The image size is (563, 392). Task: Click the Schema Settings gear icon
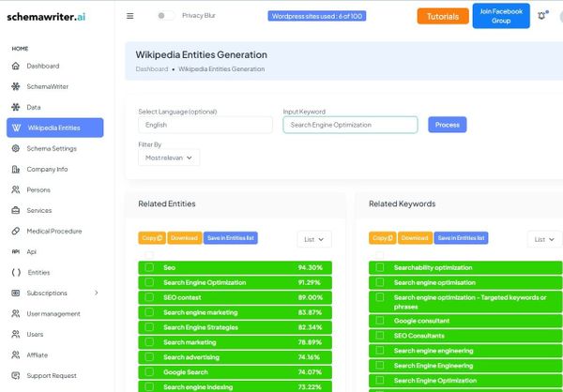pyautogui.click(x=15, y=148)
